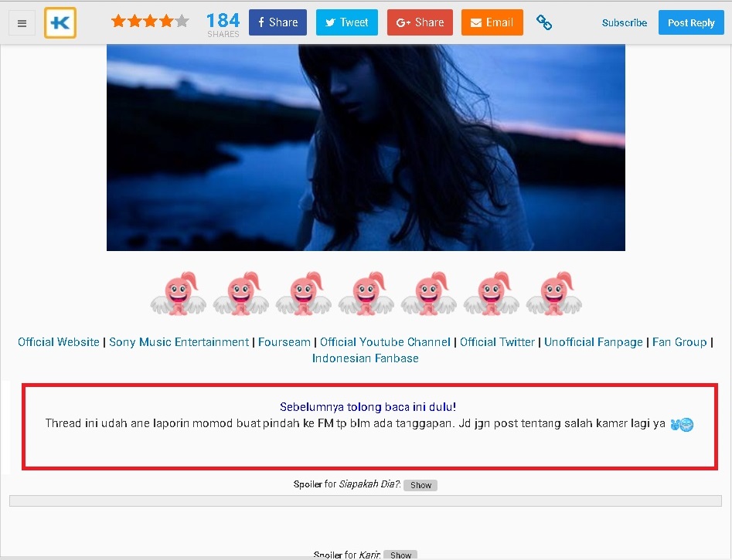Image resolution: width=732 pixels, height=560 pixels.
Task: Rate thread with the fifth gray star
Action: click(182, 21)
